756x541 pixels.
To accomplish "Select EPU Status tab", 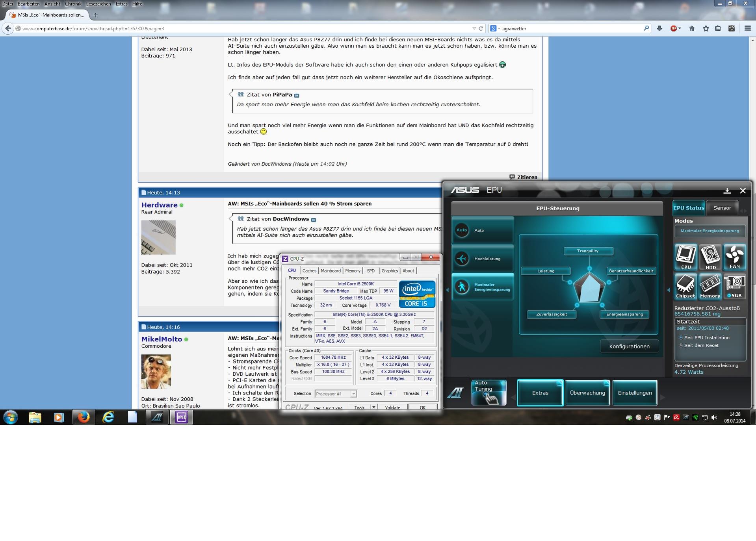I will point(689,208).
